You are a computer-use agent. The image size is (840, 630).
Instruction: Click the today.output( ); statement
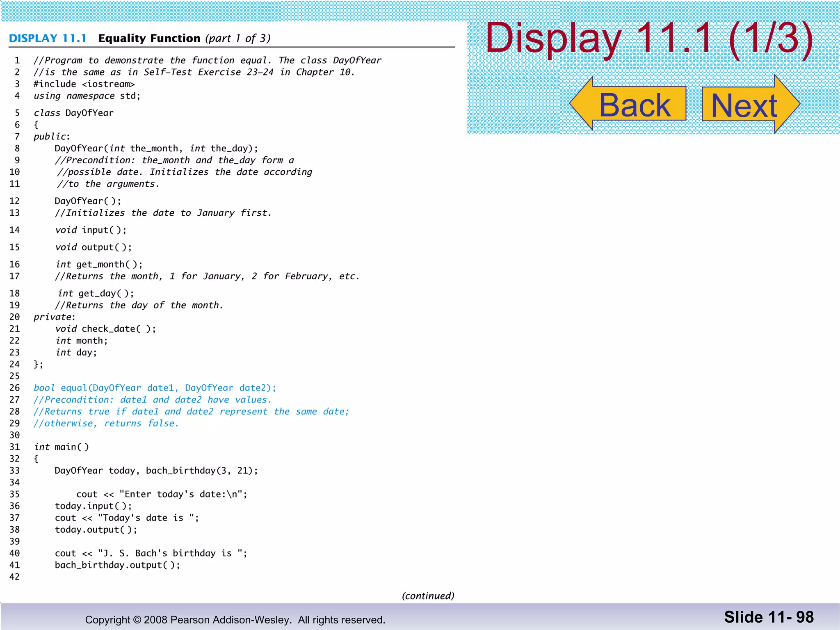tap(96, 530)
